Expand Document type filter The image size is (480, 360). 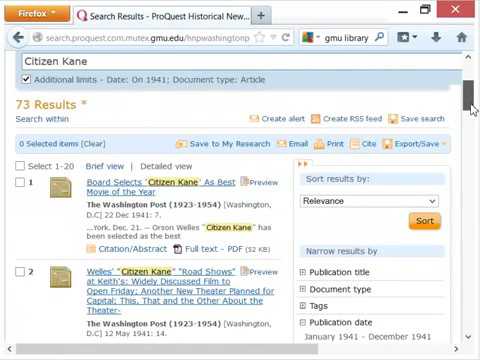click(x=302, y=289)
